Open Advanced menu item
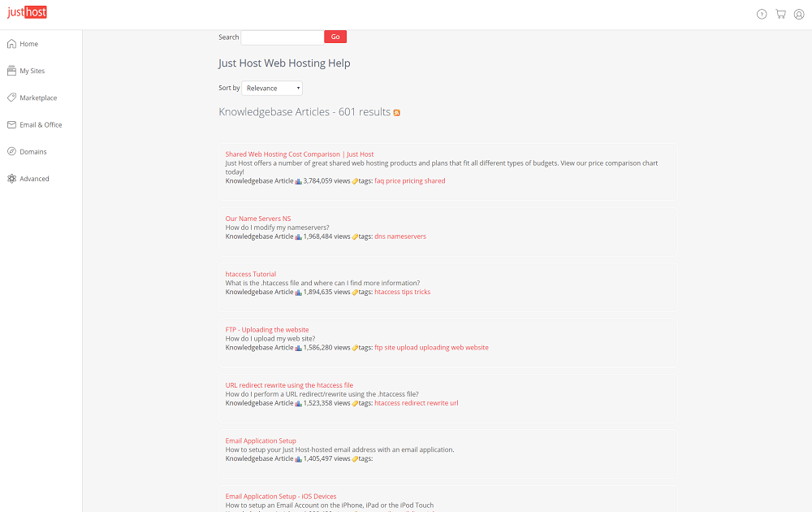Screen dimensions: 812x512 click(x=34, y=179)
